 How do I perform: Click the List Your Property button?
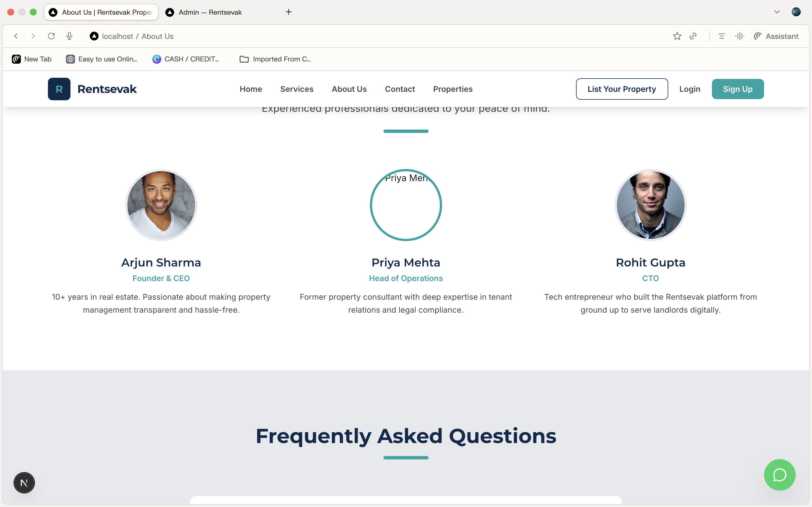click(x=622, y=89)
